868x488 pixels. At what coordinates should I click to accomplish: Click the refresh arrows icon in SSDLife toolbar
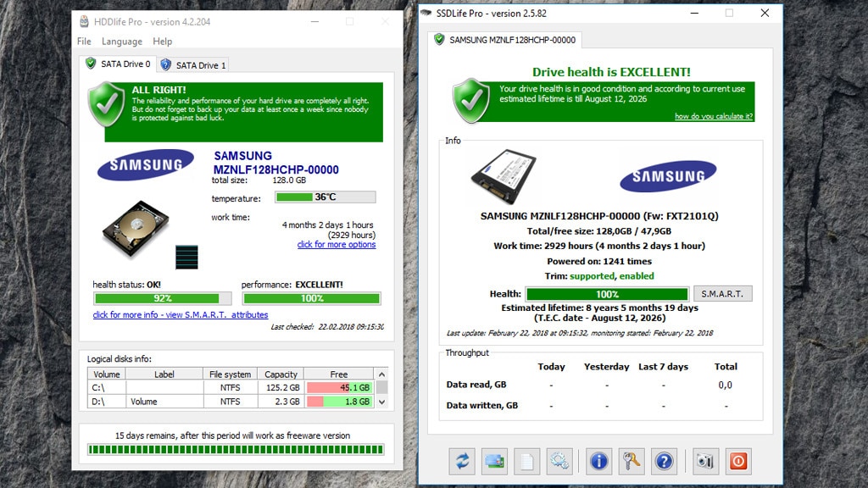[462, 461]
